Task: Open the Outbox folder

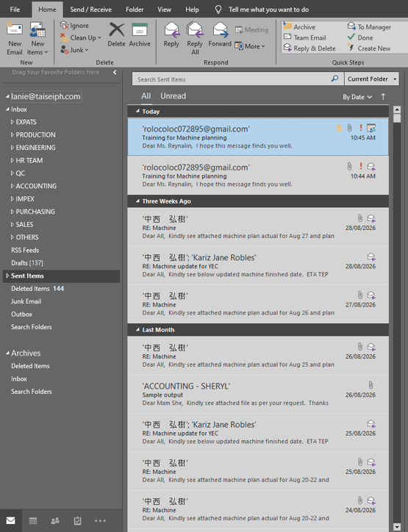Action: click(21, 314)
